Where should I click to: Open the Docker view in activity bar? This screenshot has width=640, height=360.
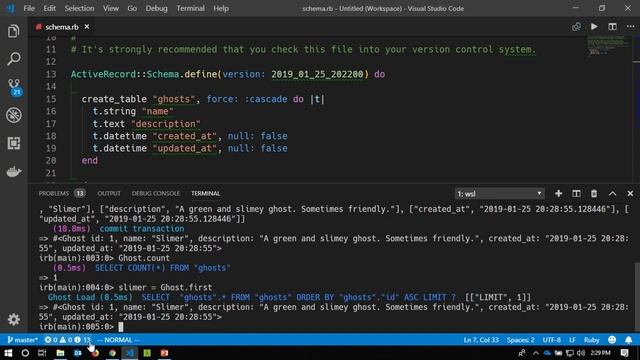point(13,171)
